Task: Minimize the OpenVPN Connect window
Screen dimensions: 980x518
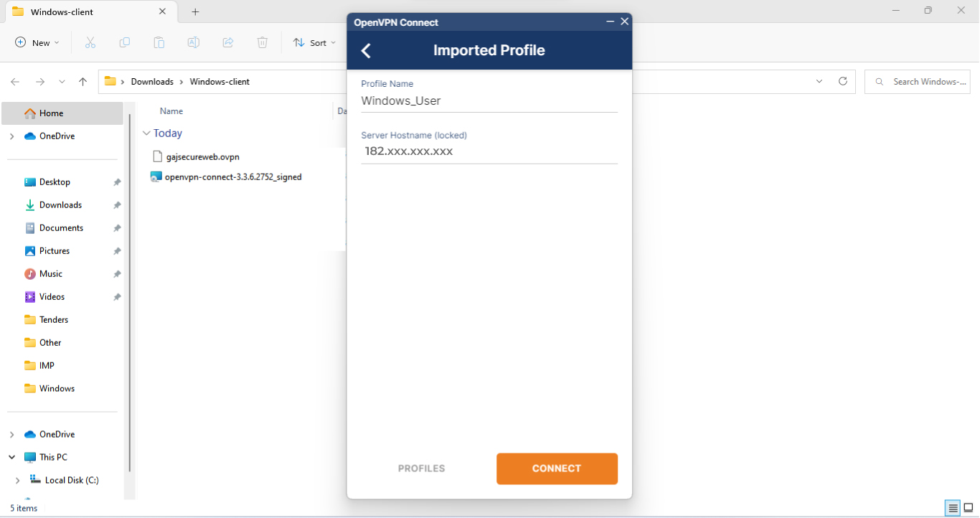Action: (610, 22)
